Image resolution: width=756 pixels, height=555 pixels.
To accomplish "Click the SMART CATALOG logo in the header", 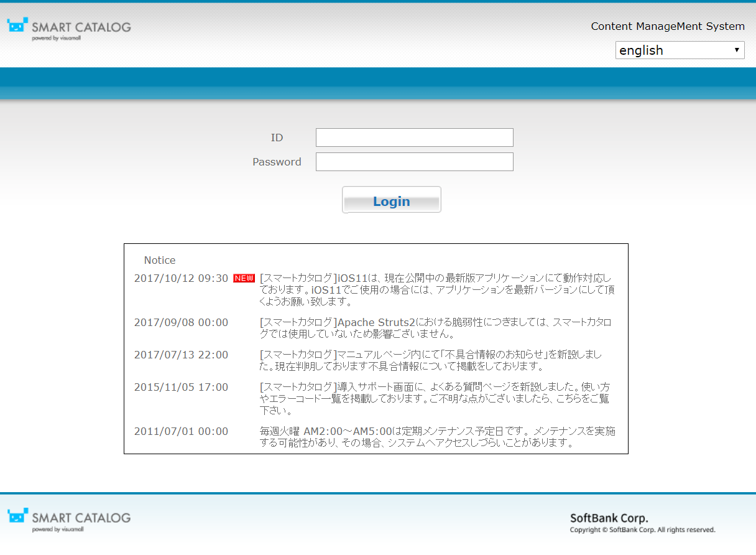I will point(68,27).
